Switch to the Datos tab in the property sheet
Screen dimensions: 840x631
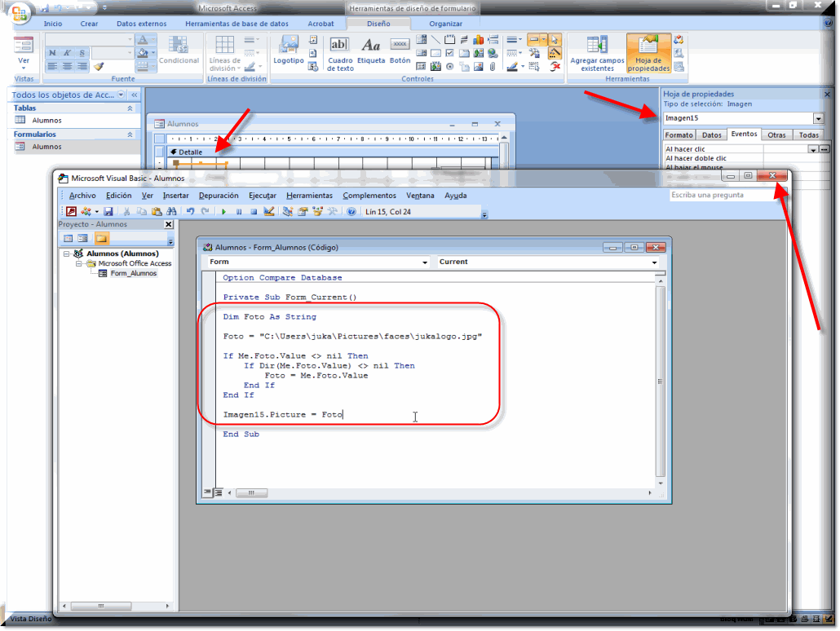711,135
